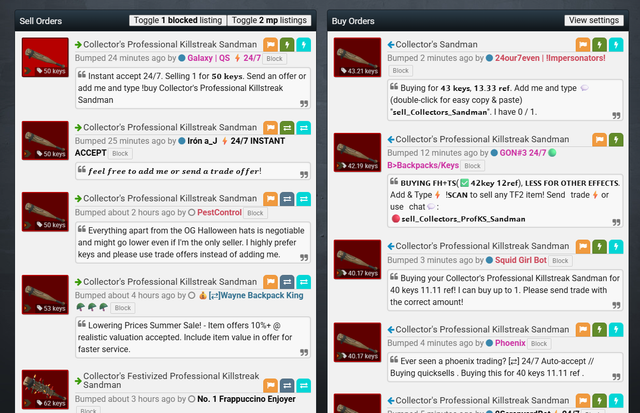Visit PestControl's profile link
The height and width of the screenshot is (413, 640).
(219, 213)
